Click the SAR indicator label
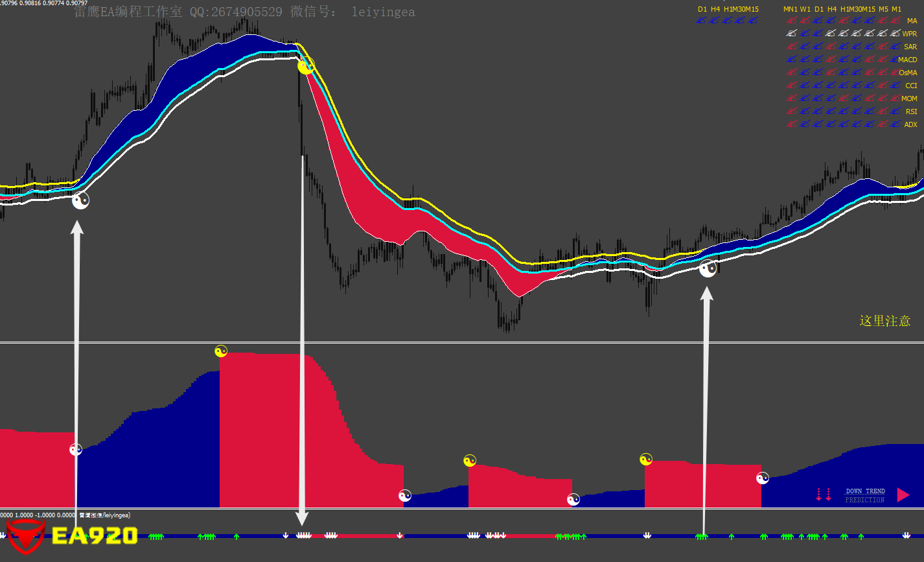The image size is (924, 562). [910, 47]
